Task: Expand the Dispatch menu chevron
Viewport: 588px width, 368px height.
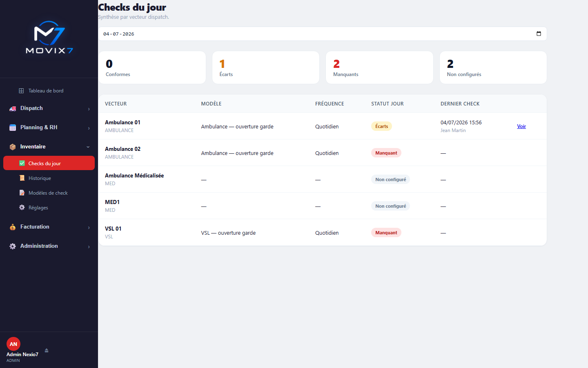Action: point(89,109)
